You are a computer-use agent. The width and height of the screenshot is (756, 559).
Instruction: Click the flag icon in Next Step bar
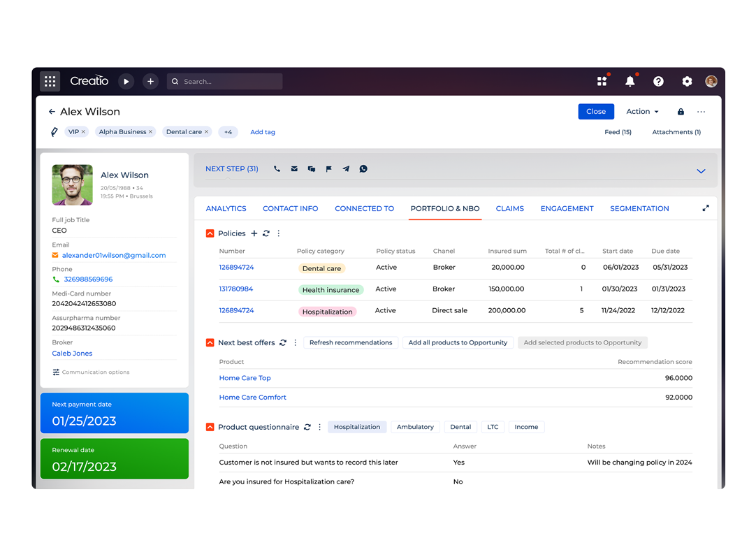click(329, 169)
